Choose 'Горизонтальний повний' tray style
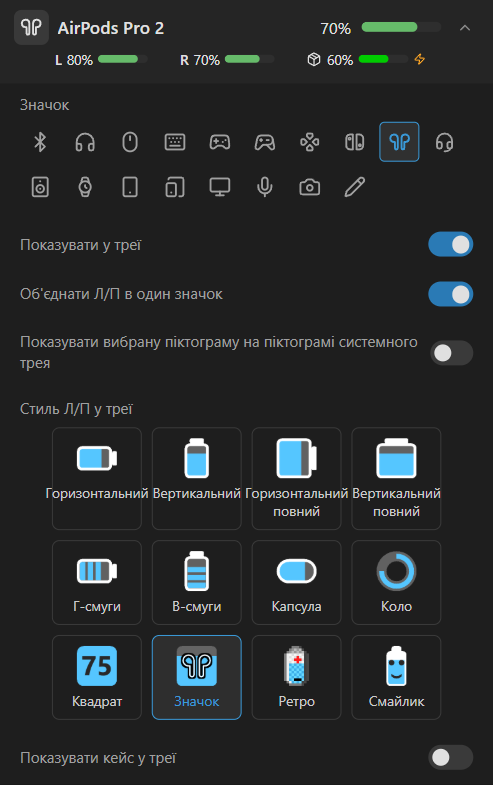Viewport: 493px width, 785px height. 296,479
